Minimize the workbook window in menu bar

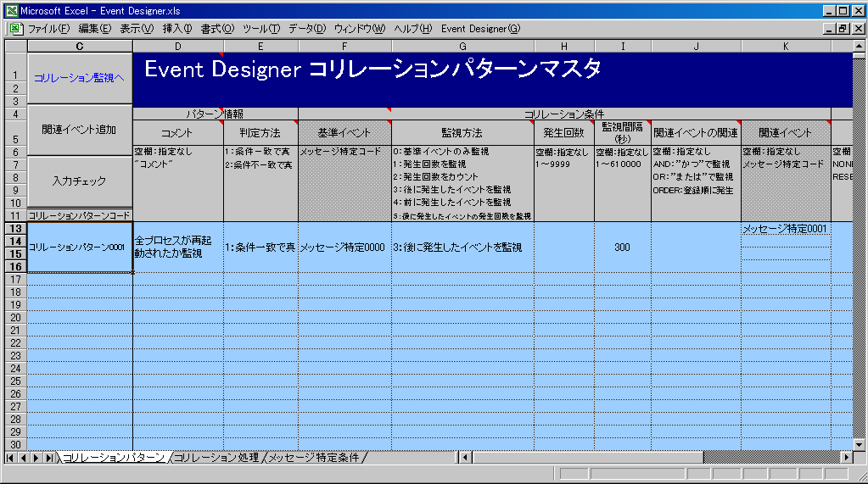(829, 28)
